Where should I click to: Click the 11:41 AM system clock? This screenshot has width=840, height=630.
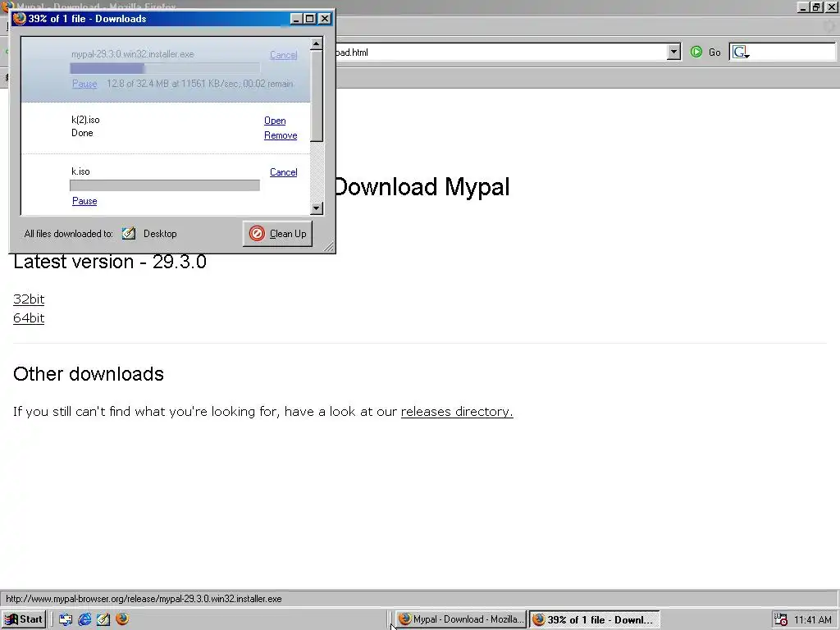coord(813,620)
